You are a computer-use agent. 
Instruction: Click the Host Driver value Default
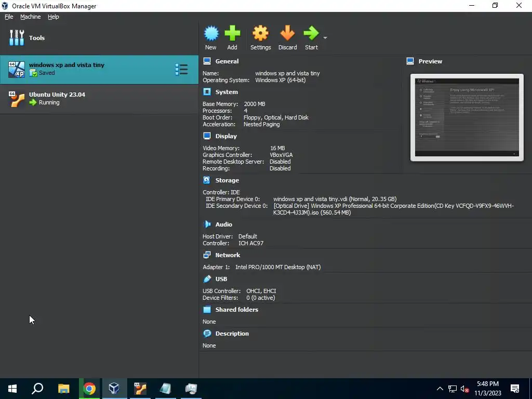tap(248, 236)
